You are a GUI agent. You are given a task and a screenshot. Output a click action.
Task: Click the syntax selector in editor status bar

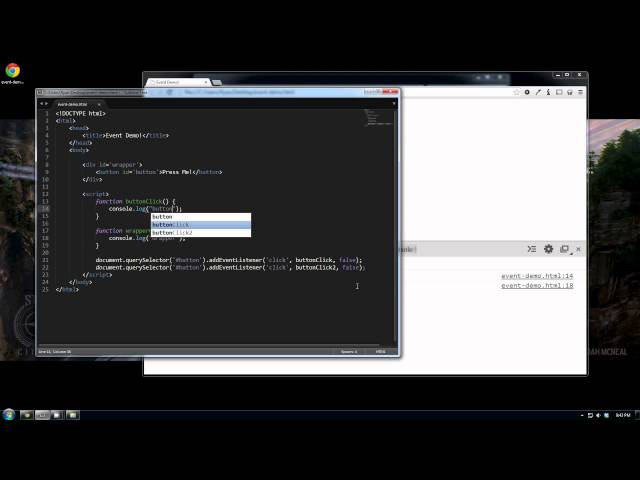pos(380,351)
